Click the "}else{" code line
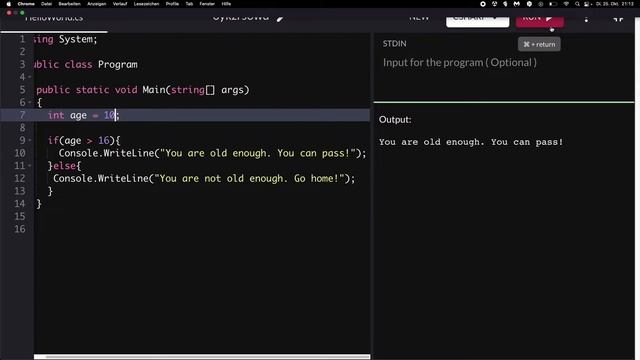The width and height of the screenshot is (640, 360). tap(64, 166)
